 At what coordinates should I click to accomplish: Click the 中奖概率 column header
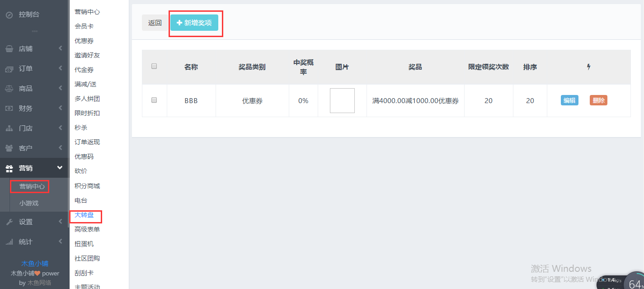[x=303, y=67]
